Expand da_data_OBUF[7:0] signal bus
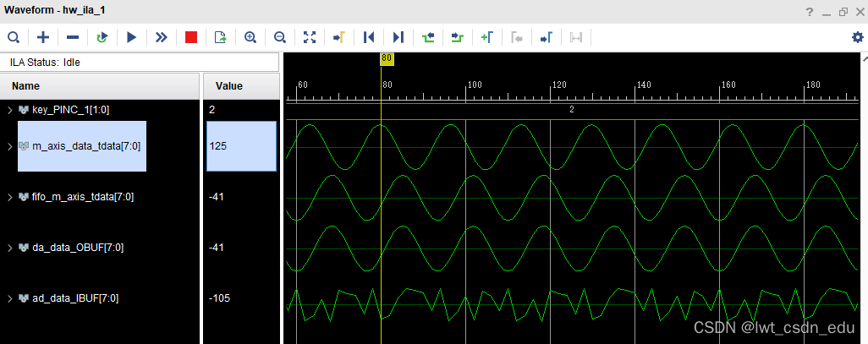Viewport: 868px width, 344px height. [9, 247]
